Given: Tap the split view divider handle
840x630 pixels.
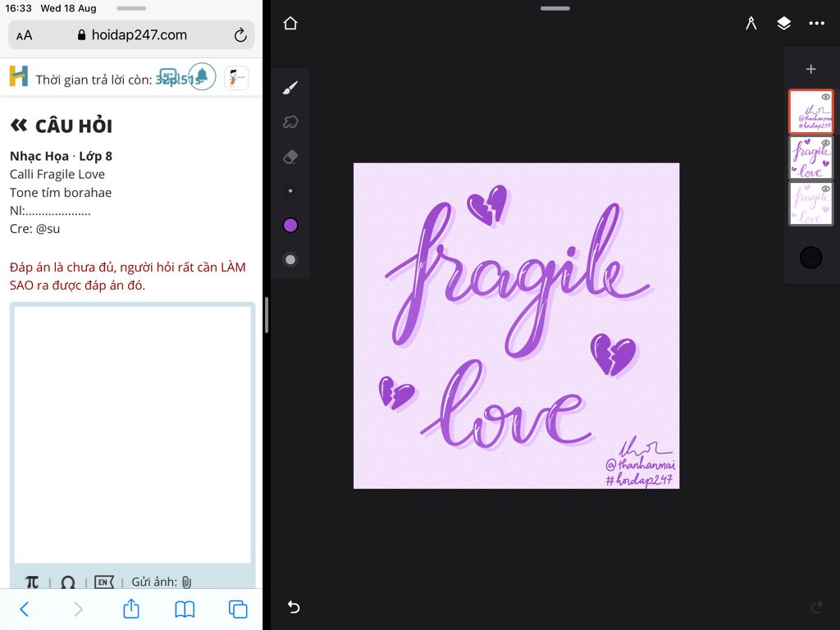Looking at the screenshot, I should point(267,315).
